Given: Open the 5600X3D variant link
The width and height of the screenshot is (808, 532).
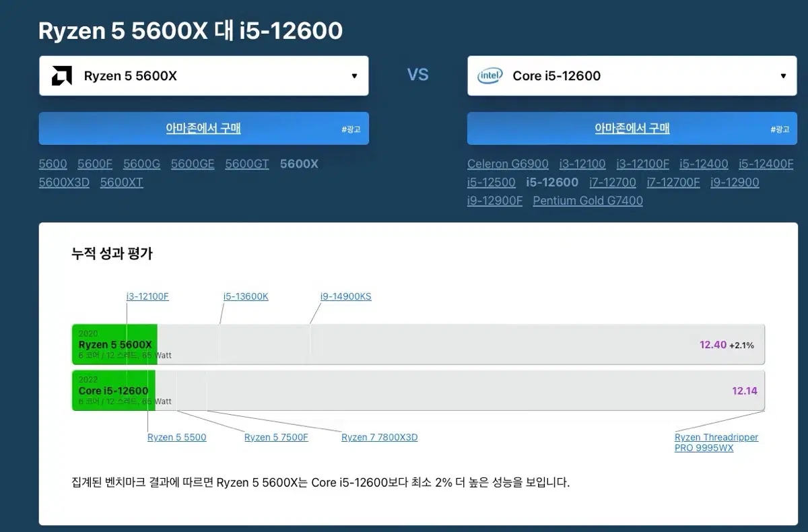Looking at the screenshot, I should 64,182.
